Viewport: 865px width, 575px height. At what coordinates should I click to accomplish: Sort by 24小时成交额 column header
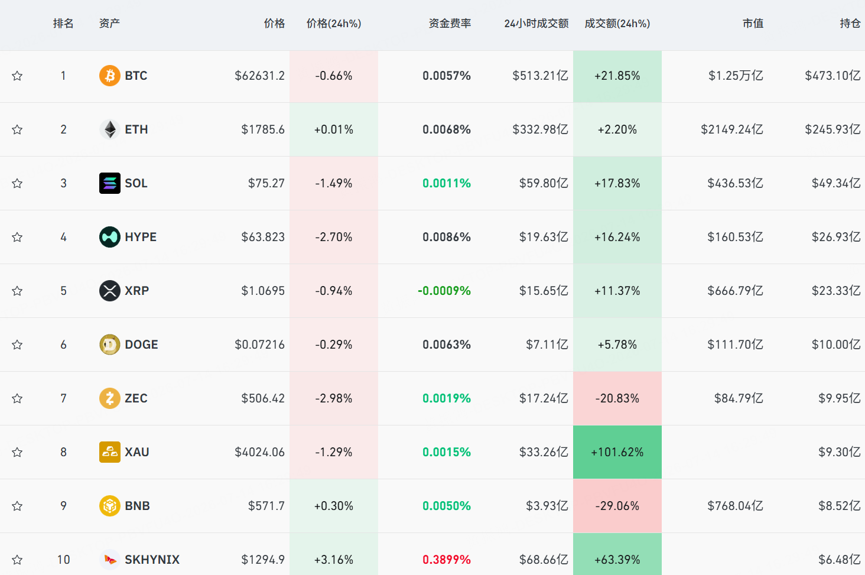pyautogui.click(x=536, y=24)
